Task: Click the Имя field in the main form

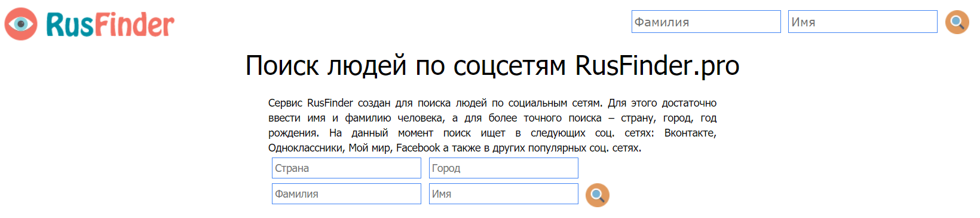Action: (504, 194)
